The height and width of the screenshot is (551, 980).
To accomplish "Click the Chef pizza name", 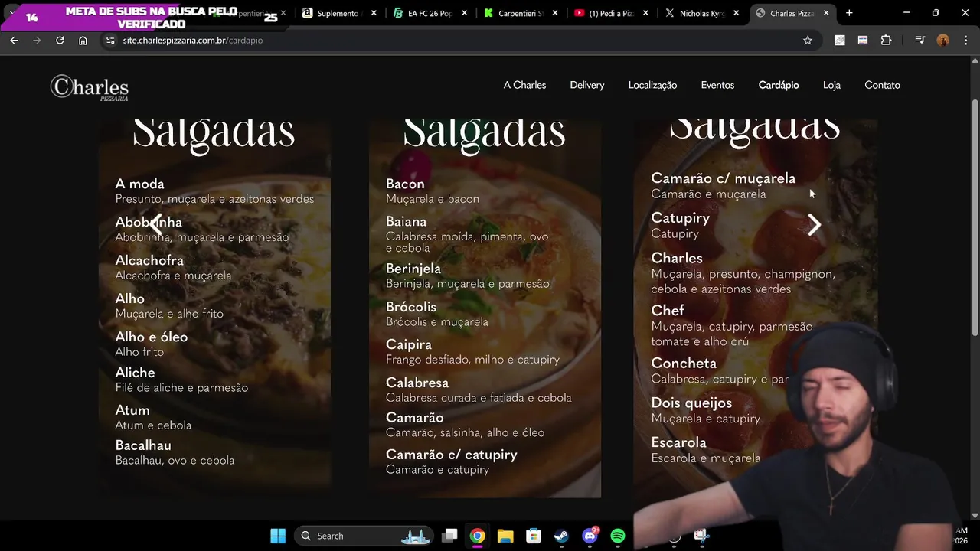I will pos(668,311).
